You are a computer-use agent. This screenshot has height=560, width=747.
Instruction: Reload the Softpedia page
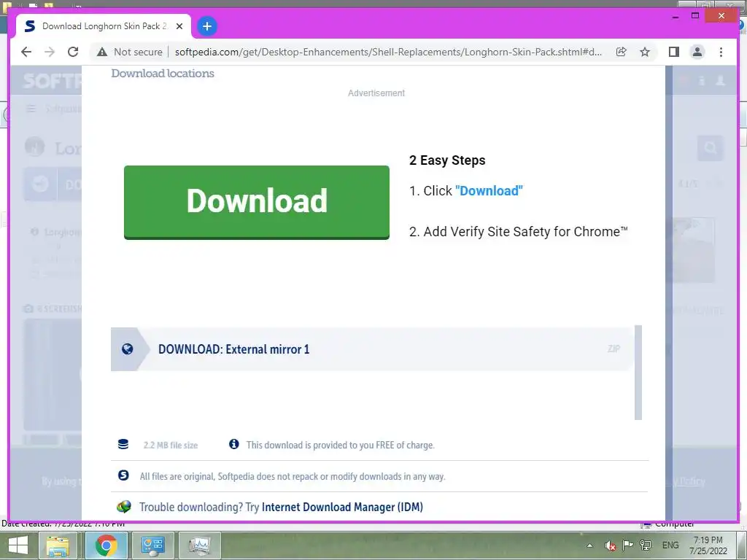pos(73,52)
